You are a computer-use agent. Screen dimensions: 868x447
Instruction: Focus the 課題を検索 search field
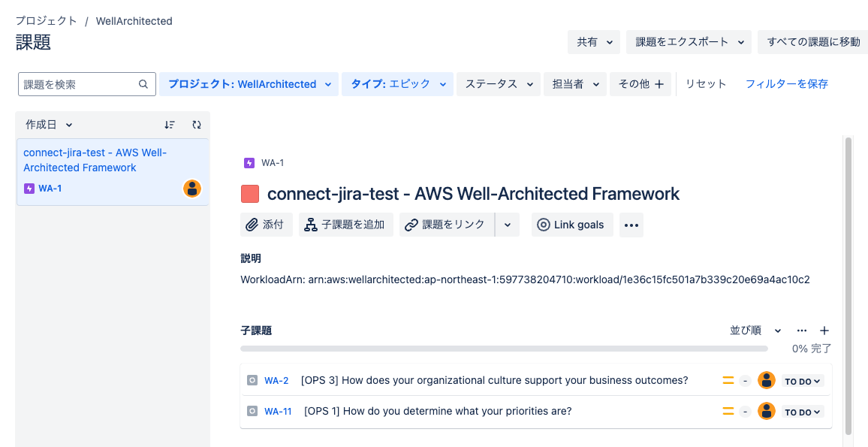[87, 84]
